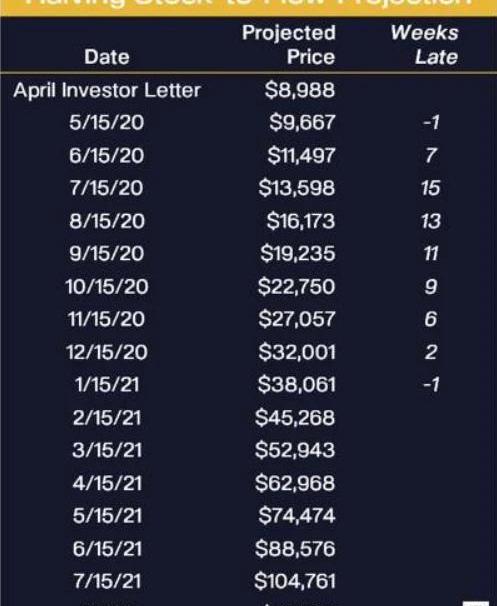The width and height of the screenshot is (497, 606).
Task: Select the $38,061 projected price
Action: [x=296, y=385]
